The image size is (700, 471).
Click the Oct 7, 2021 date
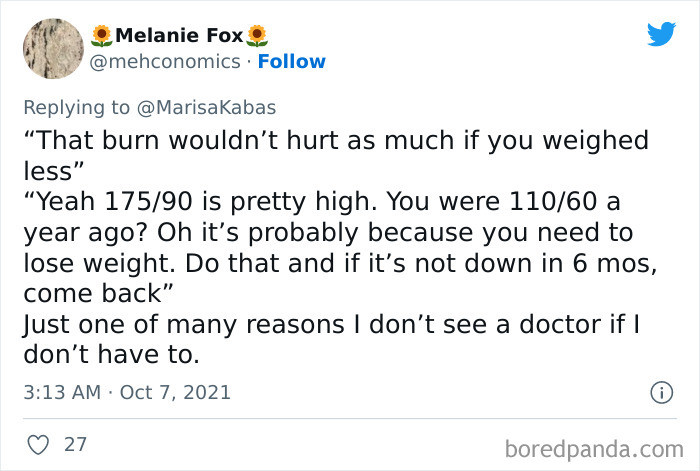175,392
